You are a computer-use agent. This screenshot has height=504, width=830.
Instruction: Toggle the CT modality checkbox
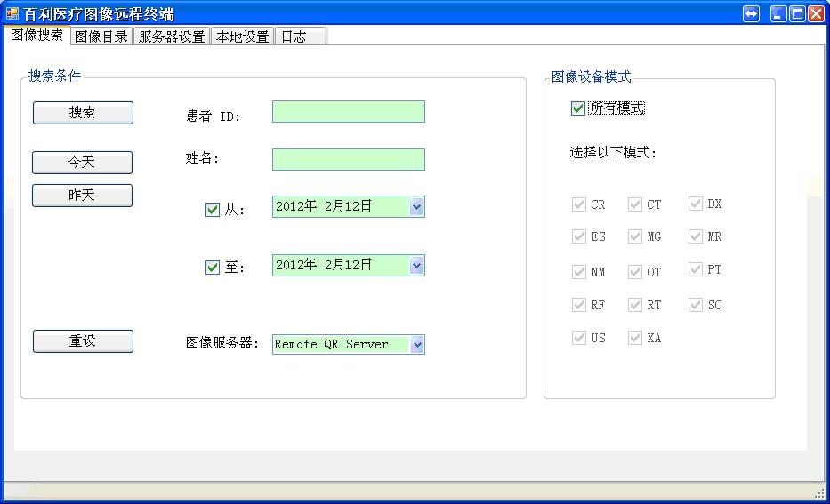[x=635, y=204]
